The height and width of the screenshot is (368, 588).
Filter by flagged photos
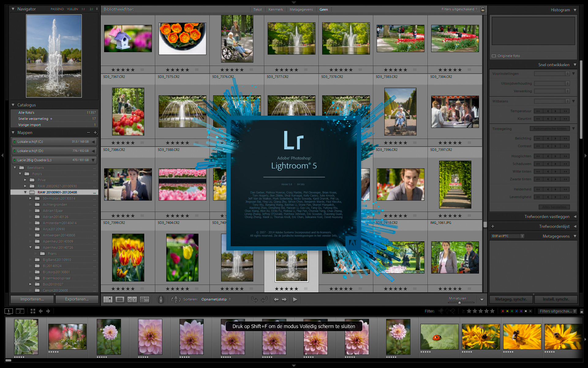(x=441, y=311)
